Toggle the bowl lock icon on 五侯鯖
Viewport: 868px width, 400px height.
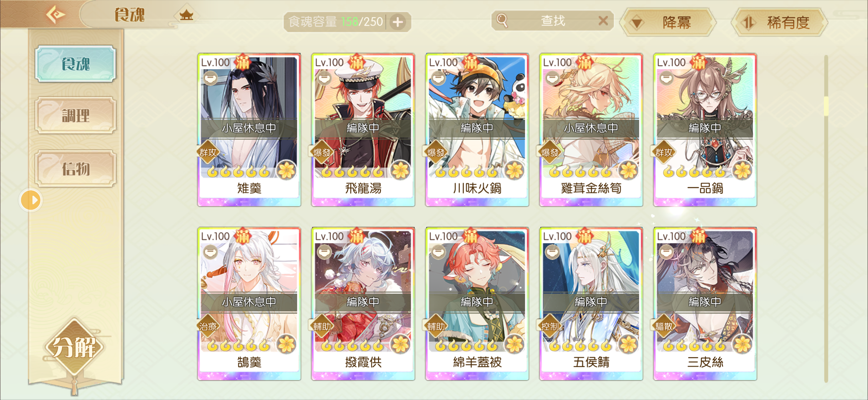point(552,252)
